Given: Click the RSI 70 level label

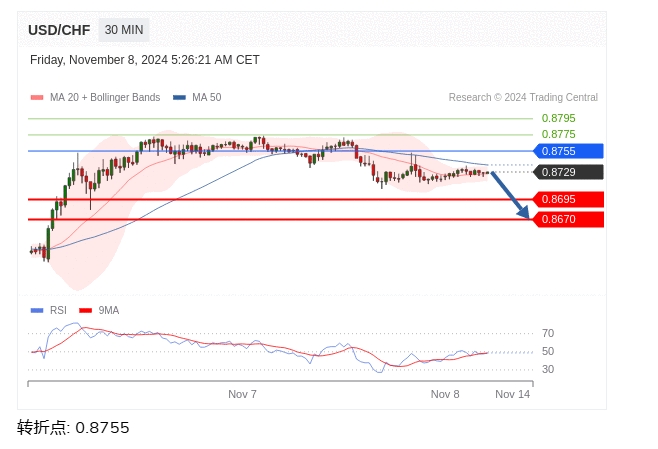Looking at the screenshot, I should click(x=548, y=333).
